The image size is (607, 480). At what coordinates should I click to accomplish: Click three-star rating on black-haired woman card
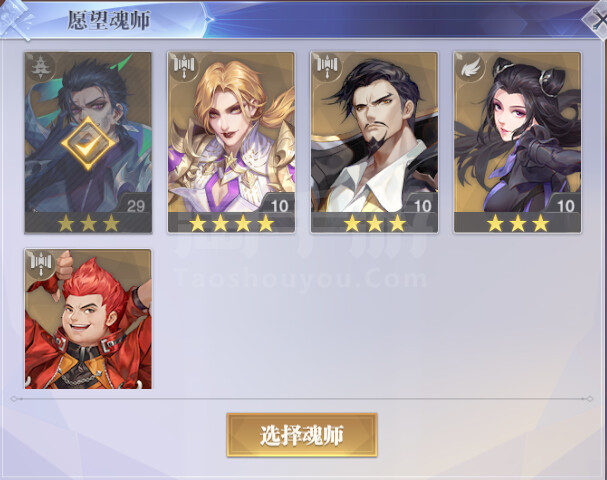[x=518, y=223]
